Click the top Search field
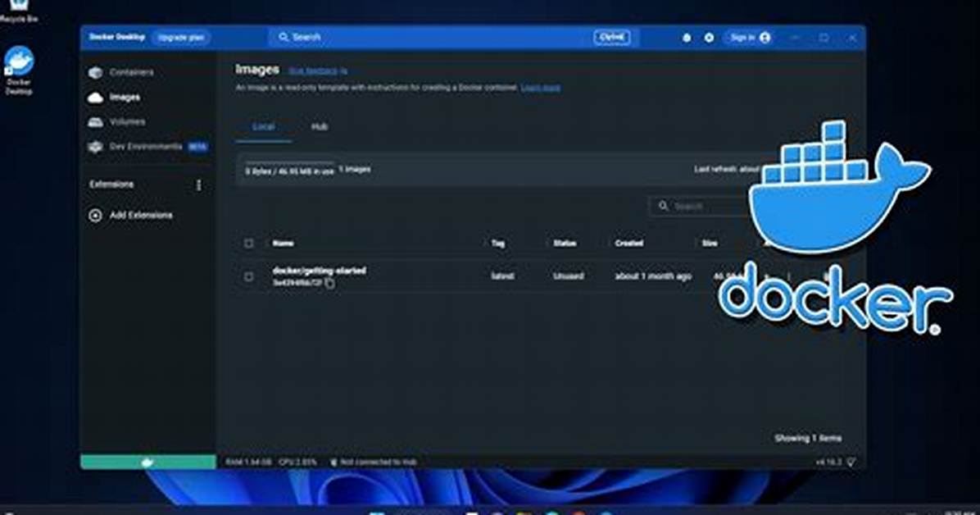The height and width of the screenshot is (515, 980). pos(455,38)
